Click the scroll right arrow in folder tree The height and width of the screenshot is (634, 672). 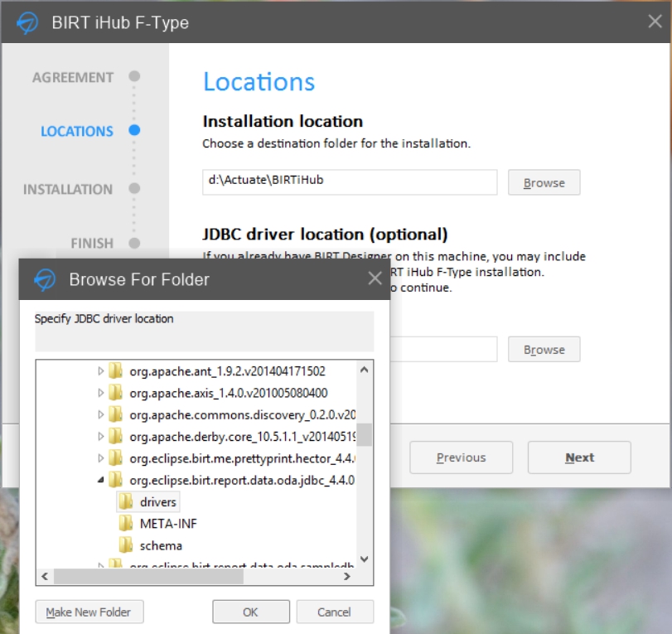coord(347,577)
